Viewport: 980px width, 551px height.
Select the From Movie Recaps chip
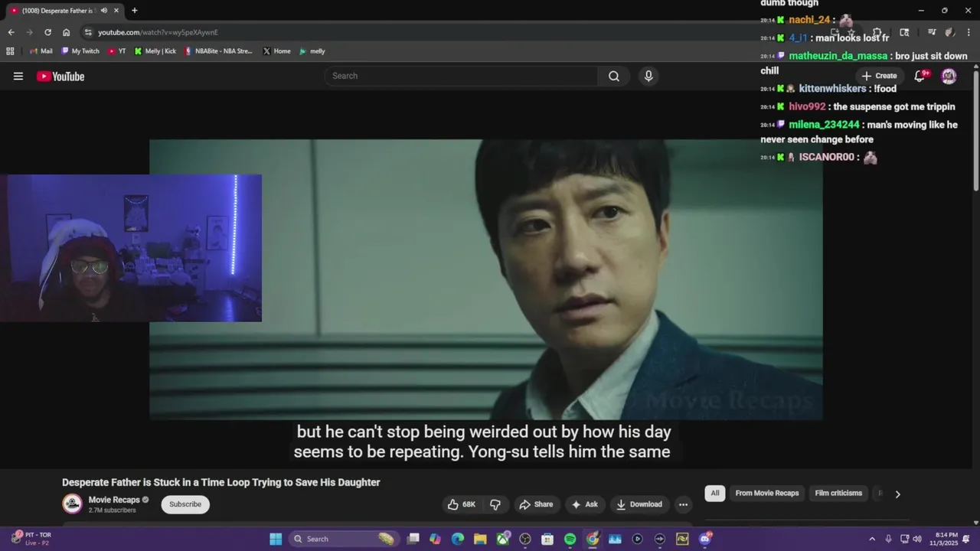(x=766, y=494)
